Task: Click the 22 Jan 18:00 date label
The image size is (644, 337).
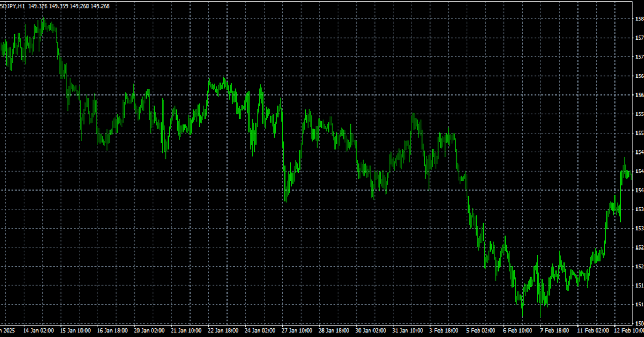Action: pos(223,331)
